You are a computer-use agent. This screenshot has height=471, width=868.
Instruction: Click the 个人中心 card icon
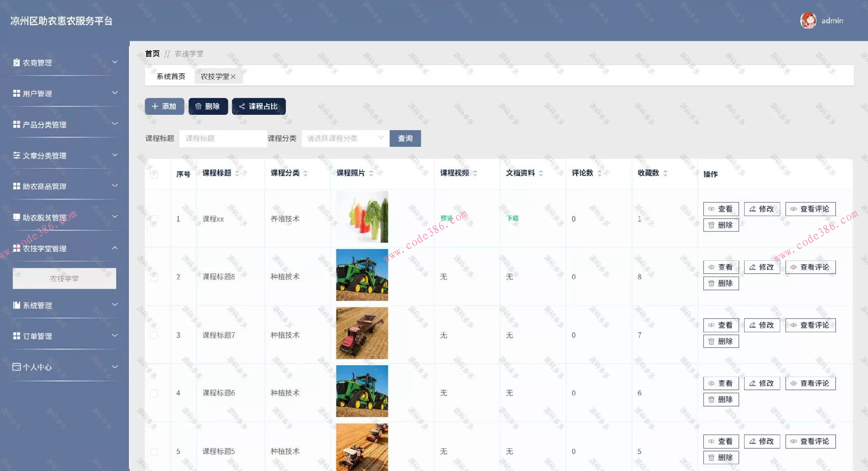(x=17, y=367)
